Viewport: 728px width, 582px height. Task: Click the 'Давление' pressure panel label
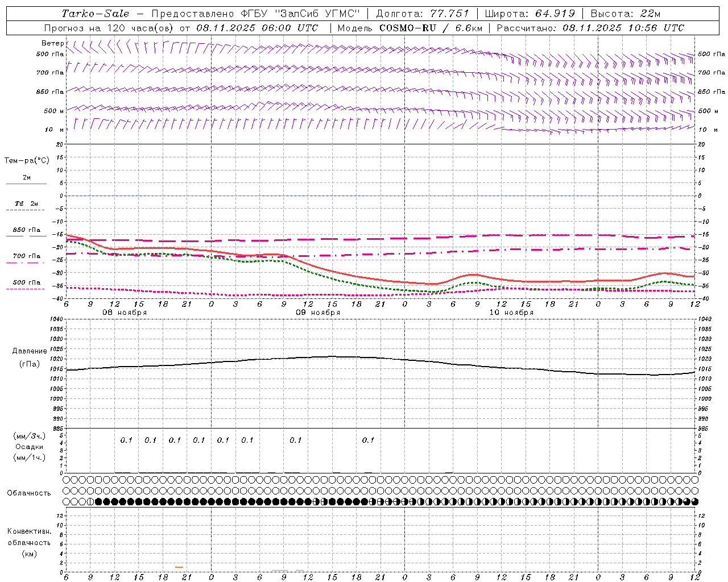click(30, 351)
